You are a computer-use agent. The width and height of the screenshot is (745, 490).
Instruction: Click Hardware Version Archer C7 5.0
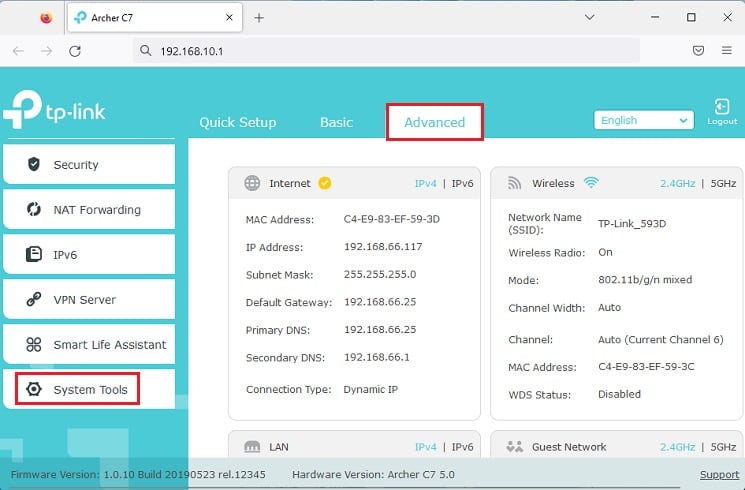(x=373, y=474)
